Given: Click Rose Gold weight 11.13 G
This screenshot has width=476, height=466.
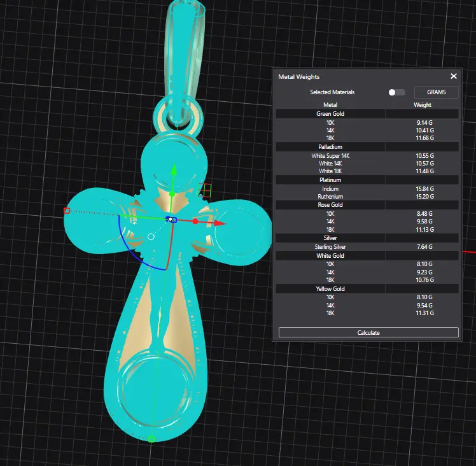Looking at the screenshot, I should 424,229.
